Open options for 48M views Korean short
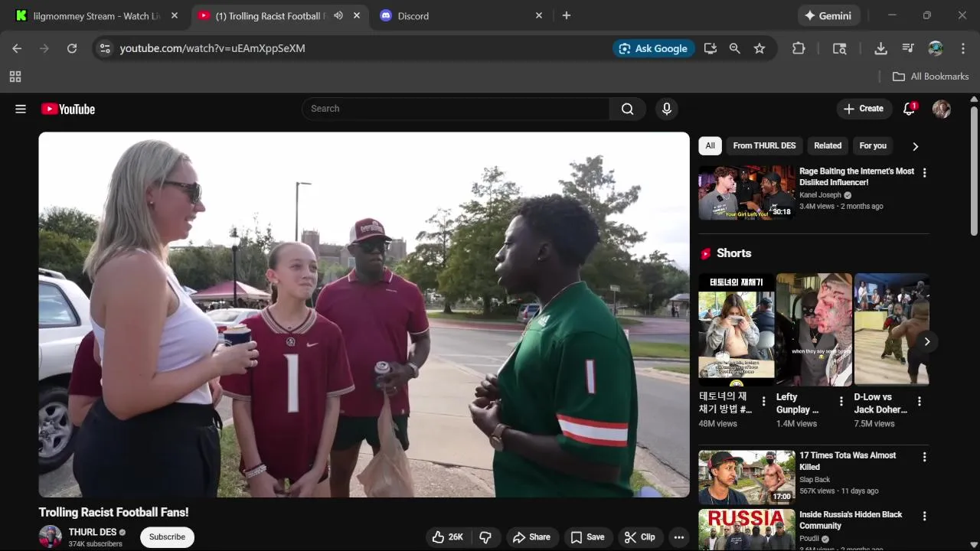This screenshot has height=551, width=980. pos(763,401)
